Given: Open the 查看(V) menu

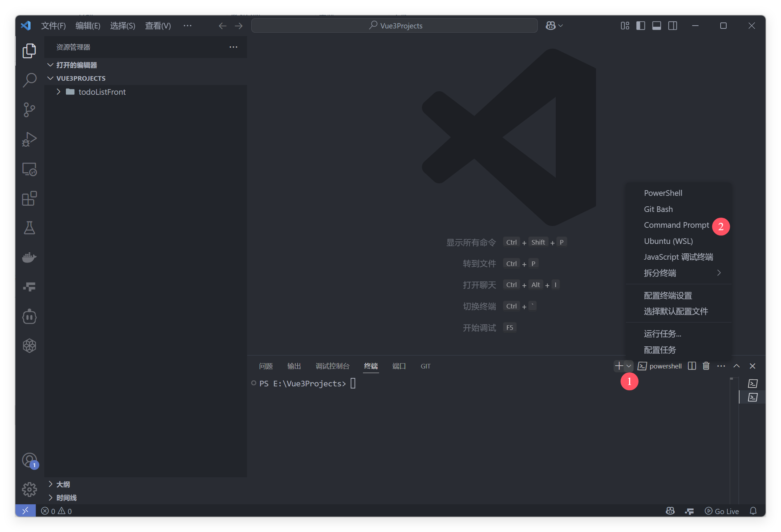Looking at the screenshot, I should 158,26.
